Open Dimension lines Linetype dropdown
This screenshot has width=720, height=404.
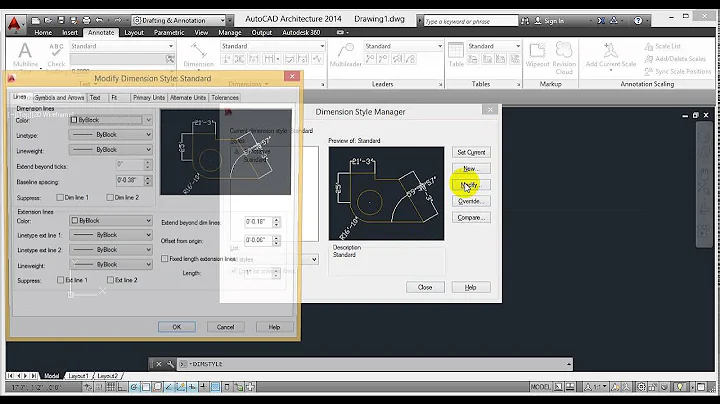click(111, 135)
